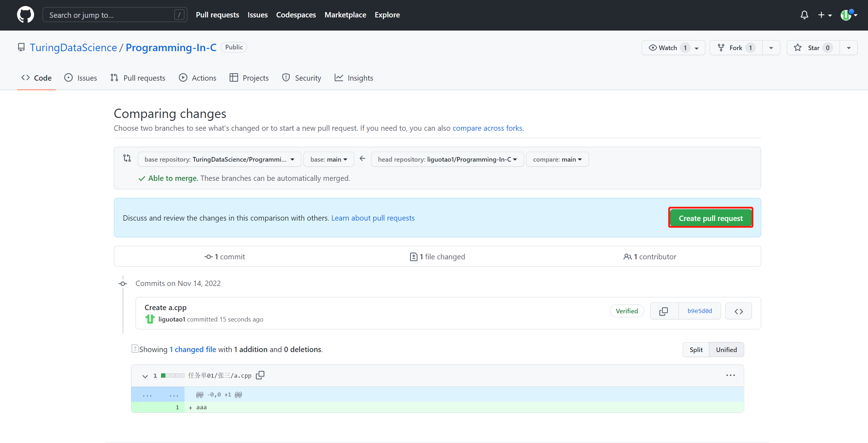Open the compare: main branch dropdown
This screenshot has width=868, height=443.
click(557, 159)
